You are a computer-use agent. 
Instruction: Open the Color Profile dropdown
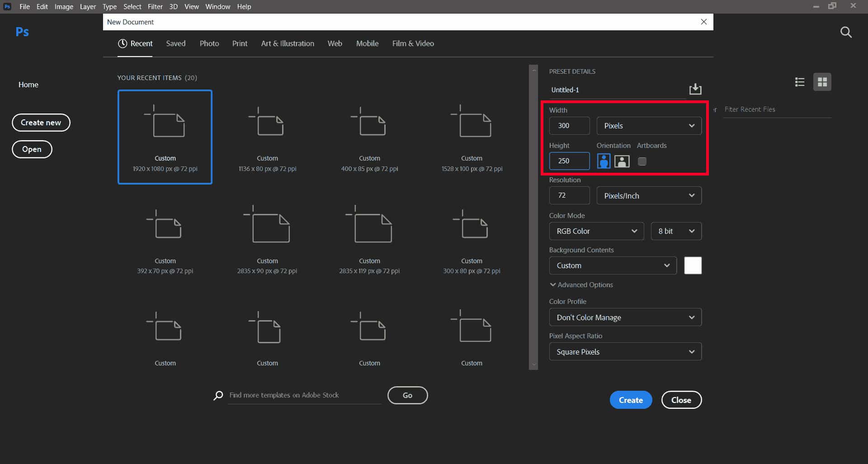tap(625, 317)
